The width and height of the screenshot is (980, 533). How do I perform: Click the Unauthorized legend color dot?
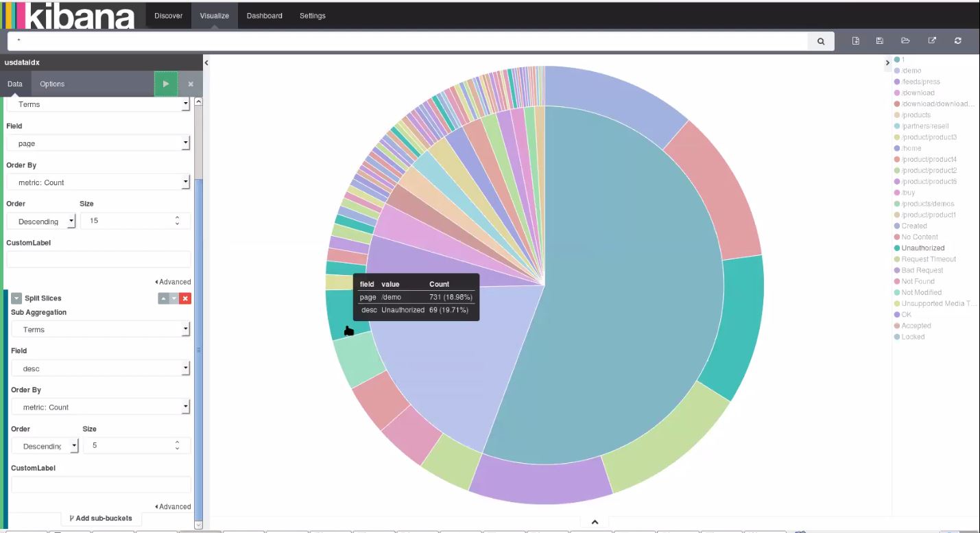(897, 248)
